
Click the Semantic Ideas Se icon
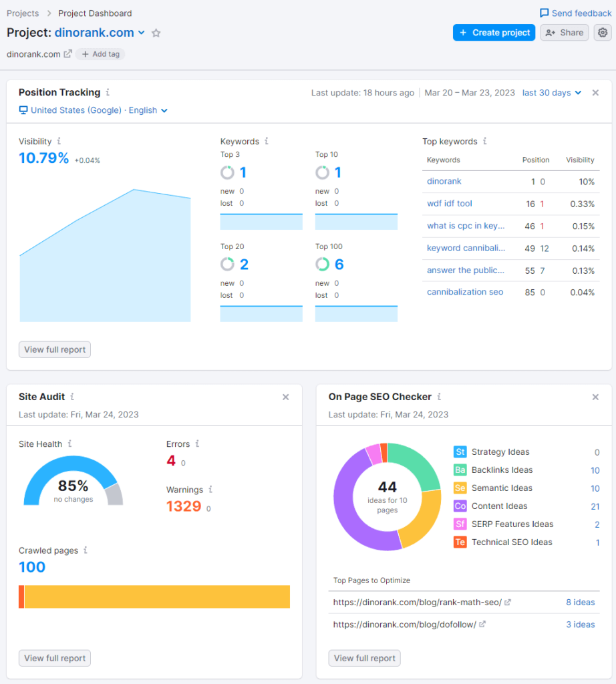(x=460, y=488)
